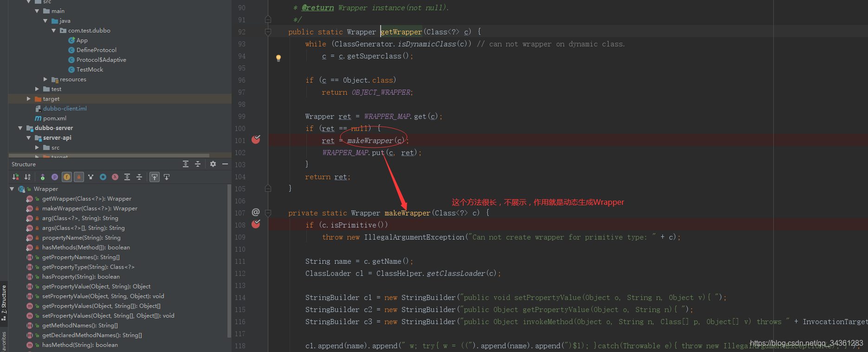Select arg(Class<?>, String) method
868x352 pixels.
(x=80, y=218)
